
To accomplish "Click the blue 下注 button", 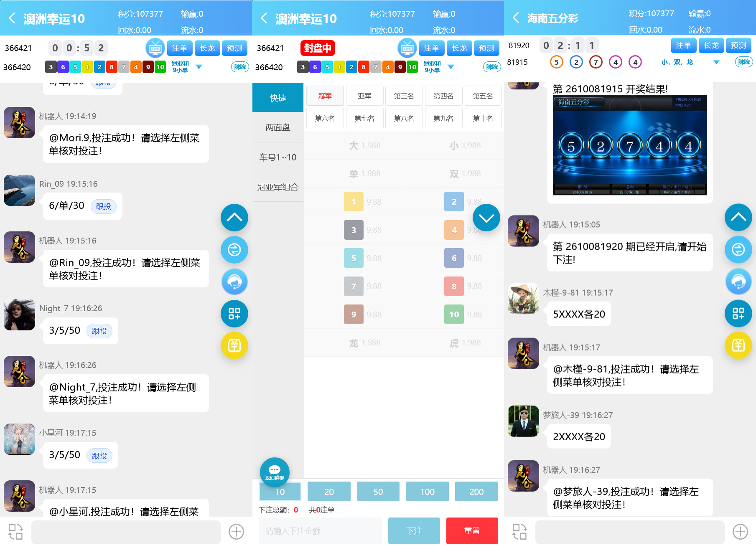I will coord(414,531).
